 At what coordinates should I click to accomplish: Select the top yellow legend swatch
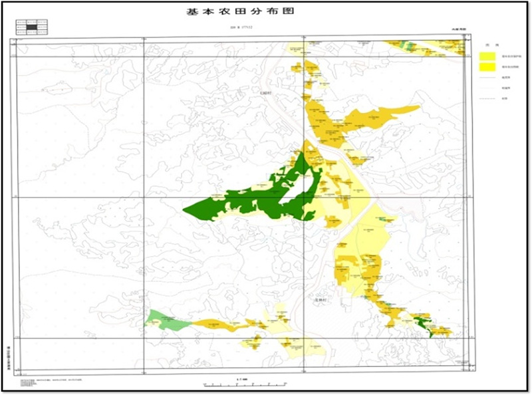(489, 57)
